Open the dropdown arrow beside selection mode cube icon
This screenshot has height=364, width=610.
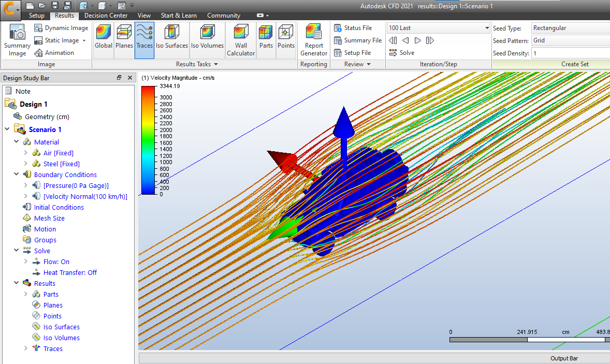click(92, 6)
